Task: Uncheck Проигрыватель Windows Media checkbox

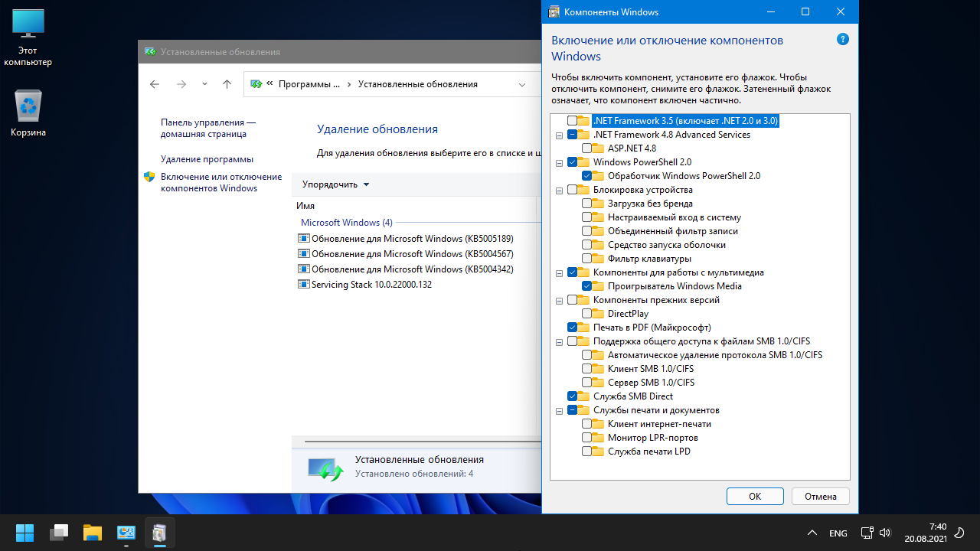Action: 587,286
